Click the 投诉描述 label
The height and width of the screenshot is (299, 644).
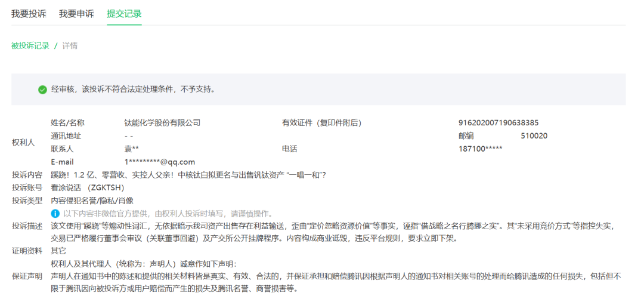tap(27, 226)
